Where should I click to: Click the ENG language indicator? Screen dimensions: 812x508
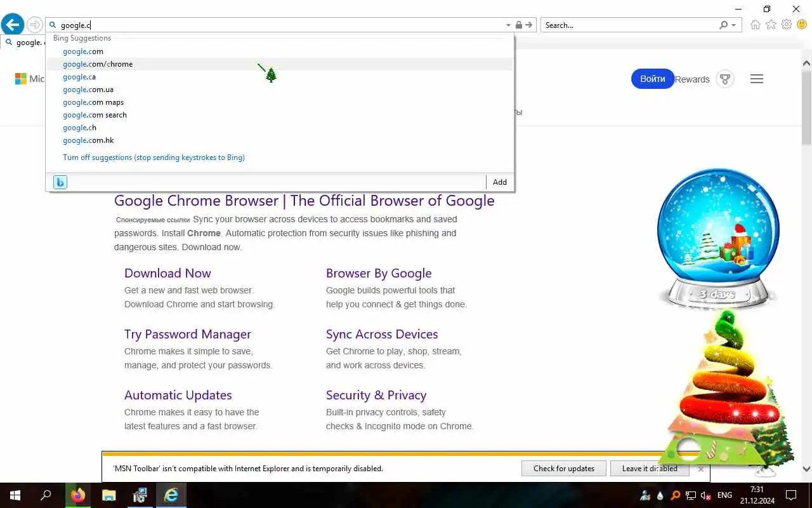[x=724, y=495]
